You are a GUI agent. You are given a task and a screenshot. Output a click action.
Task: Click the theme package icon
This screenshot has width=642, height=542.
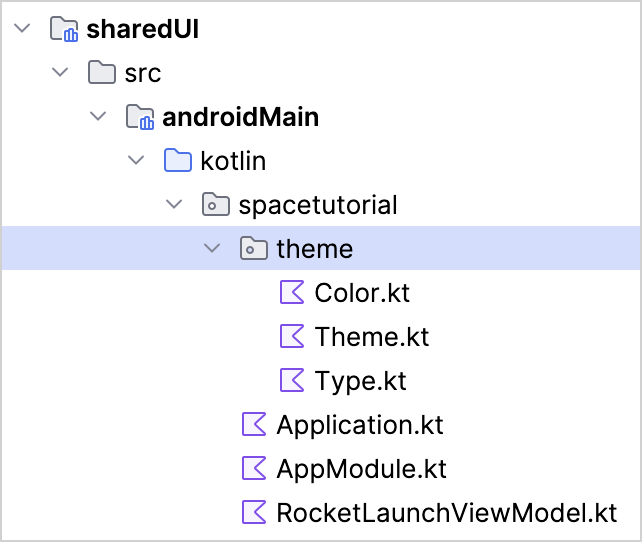click(254, 248)
